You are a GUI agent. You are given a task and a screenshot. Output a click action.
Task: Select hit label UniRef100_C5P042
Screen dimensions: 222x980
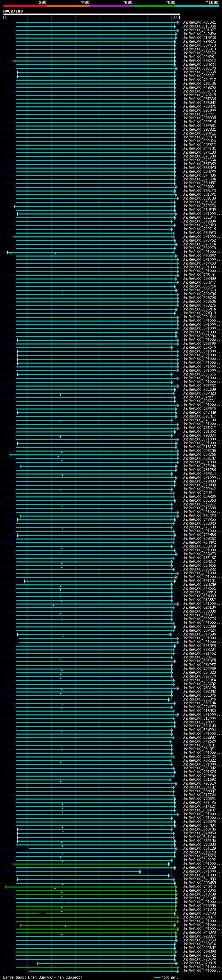click(199, 489)
